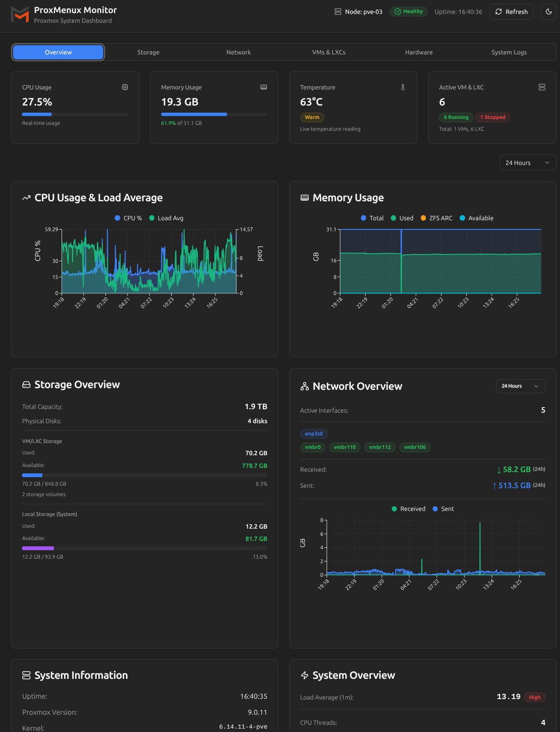560x732 pixels.
Task: Select the enp3s0 interface badge
Action: tap(314, 434)
